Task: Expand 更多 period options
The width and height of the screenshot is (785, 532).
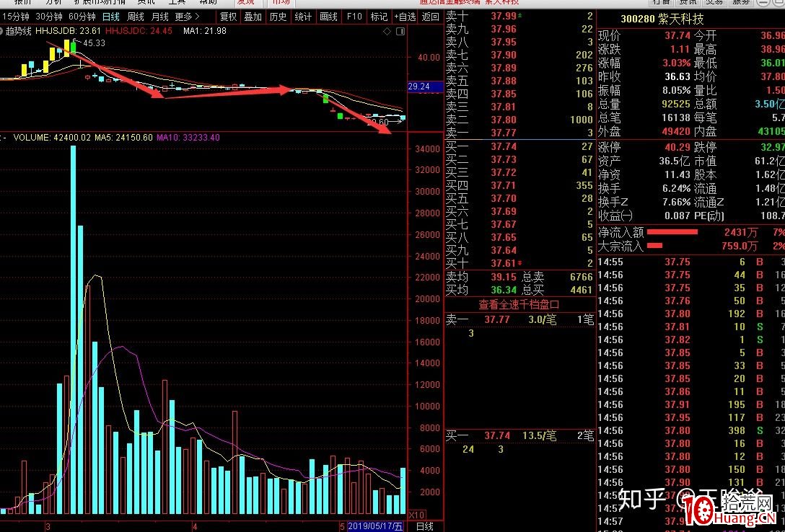Action: pyautogui.click(x=187, y=17)
